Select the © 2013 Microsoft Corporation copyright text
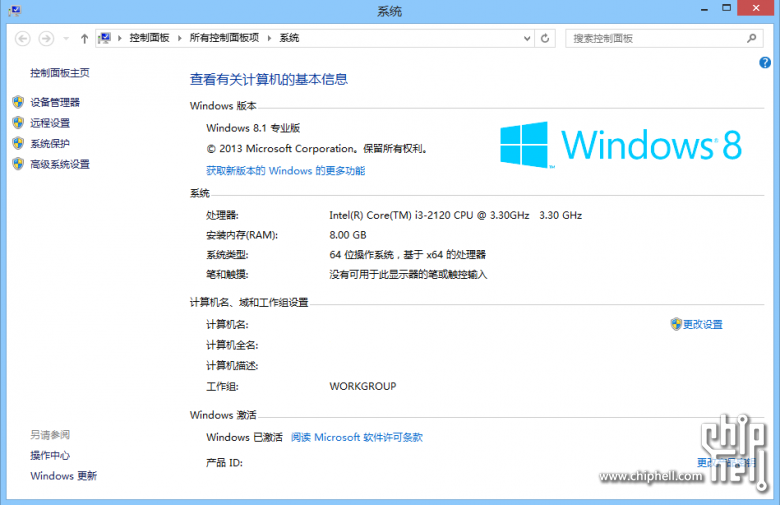Viewport: 780px width, 505px height. pyautogui.click(x=317, y=149)
